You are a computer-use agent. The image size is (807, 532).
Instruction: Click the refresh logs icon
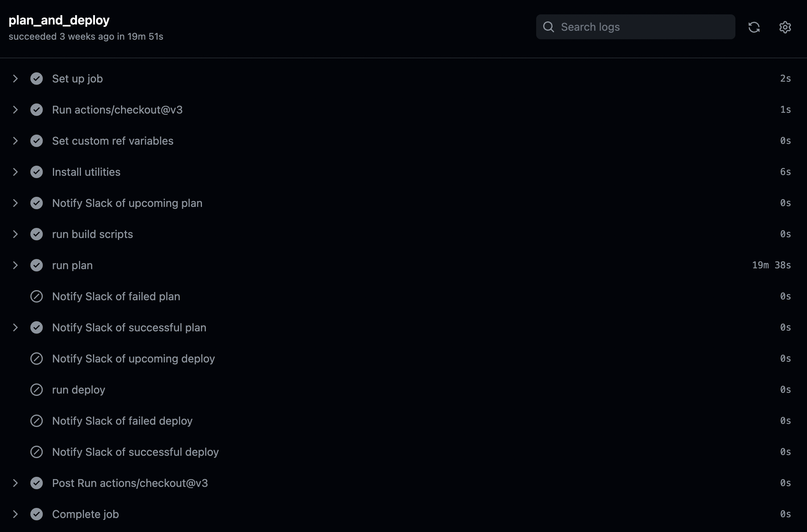click(754, 27)
